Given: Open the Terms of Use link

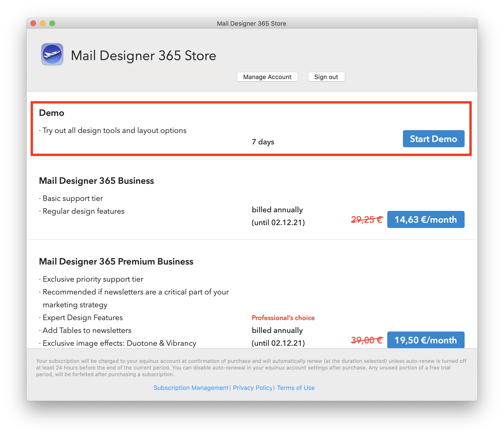Looking at the screenshot, I should pyautogui.click(x=295, y=388).
